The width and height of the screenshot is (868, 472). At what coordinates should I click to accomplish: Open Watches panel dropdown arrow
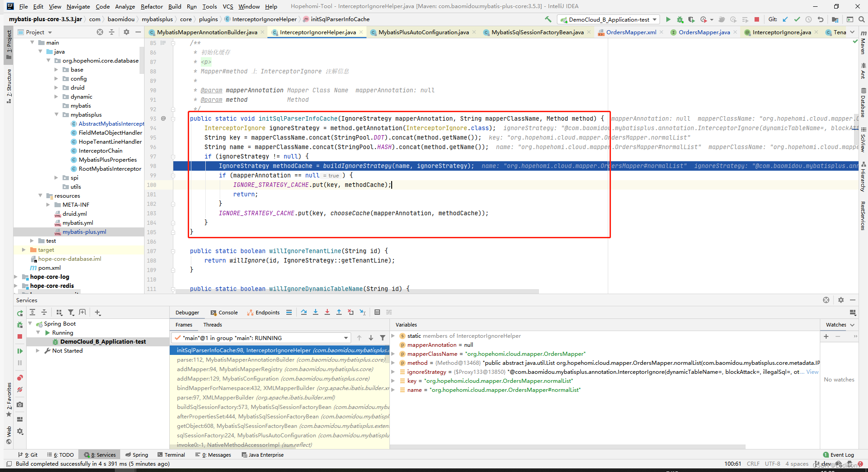pyautogui.click(x=852, y=325)
